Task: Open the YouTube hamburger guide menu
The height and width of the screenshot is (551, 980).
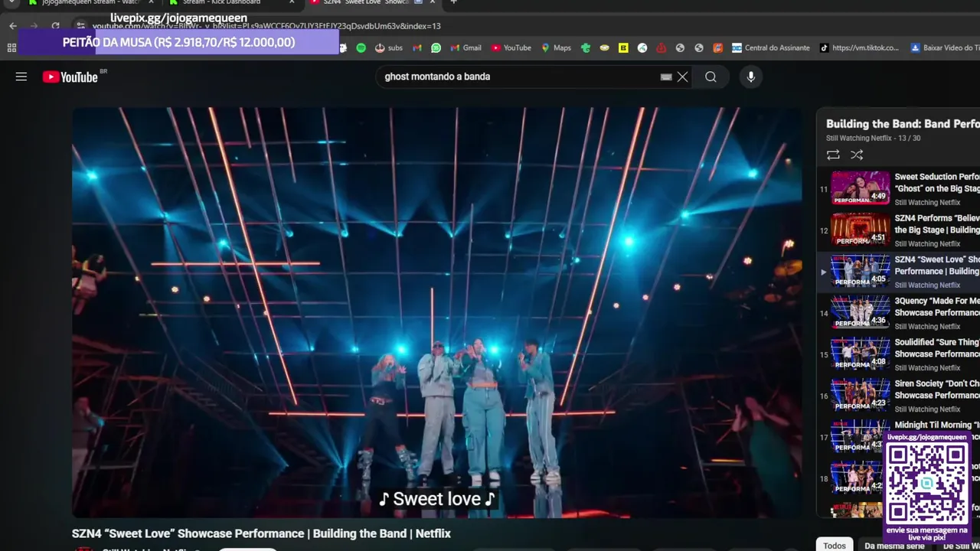Action: 21,77
